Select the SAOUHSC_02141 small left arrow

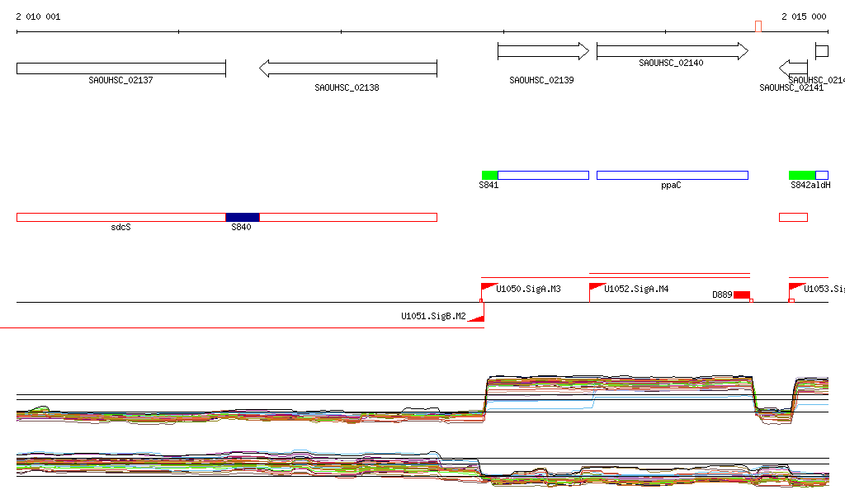793,68
